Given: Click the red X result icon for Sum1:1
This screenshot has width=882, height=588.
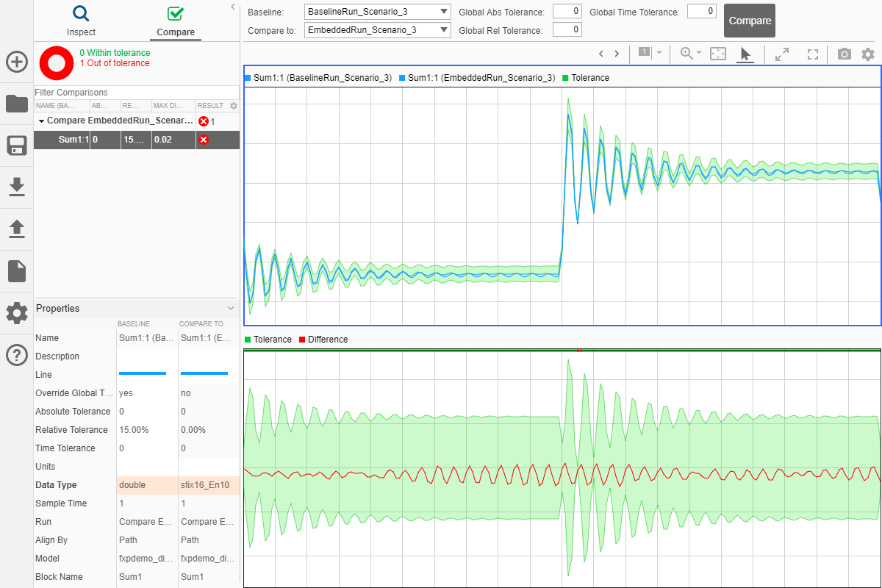Looking at the screenshot, I should click(204, 140).
